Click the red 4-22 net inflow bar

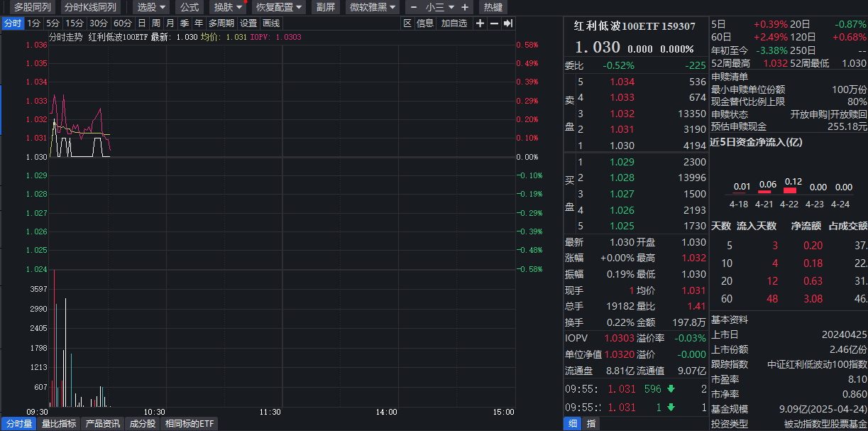[789, 190]
